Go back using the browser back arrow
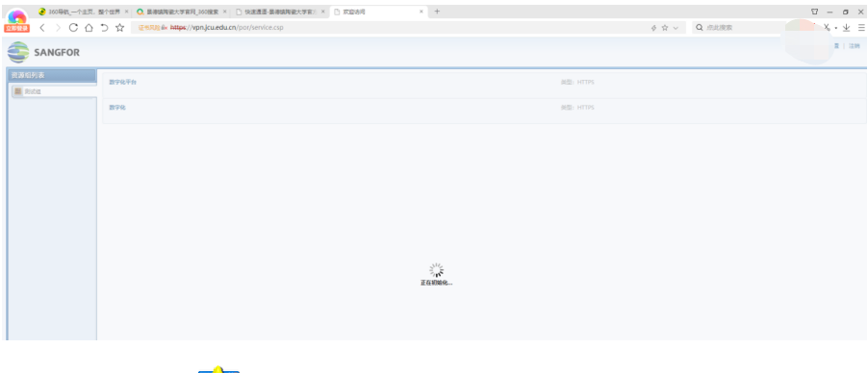The width and height of the screenshot is (868, 373). point(42,28)
